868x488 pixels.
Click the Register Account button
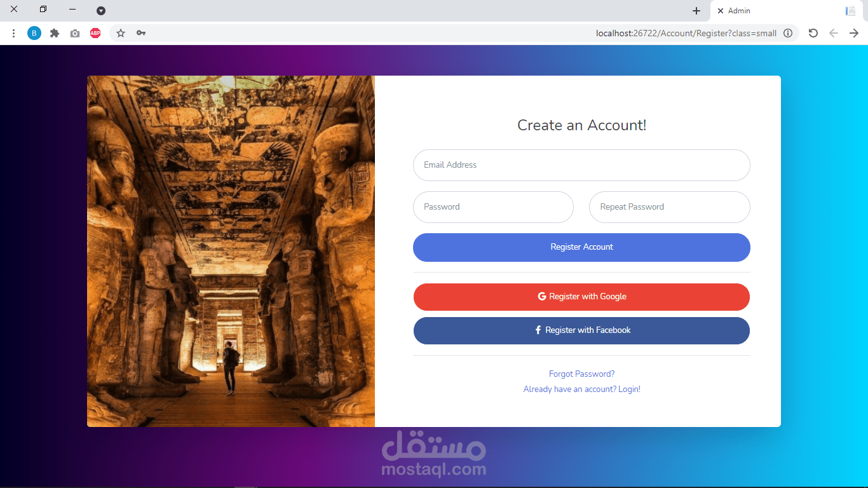[581, 247]
